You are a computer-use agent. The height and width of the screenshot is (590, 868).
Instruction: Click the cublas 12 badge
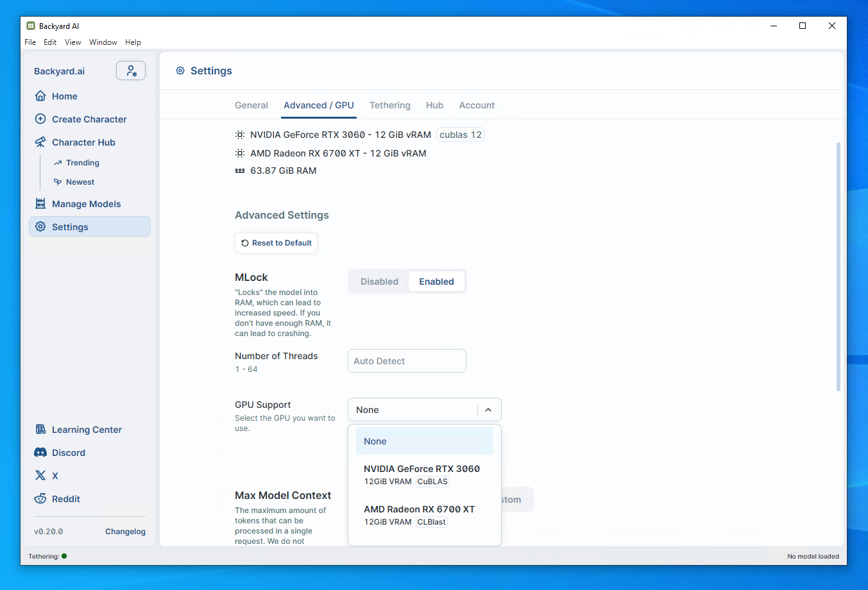(x=461, y=135)
